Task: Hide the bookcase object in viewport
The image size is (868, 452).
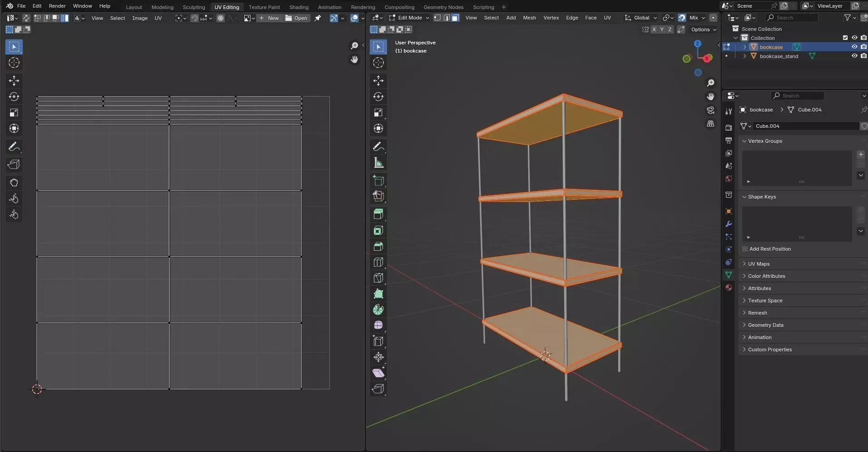Action: (x=854, y=47)
